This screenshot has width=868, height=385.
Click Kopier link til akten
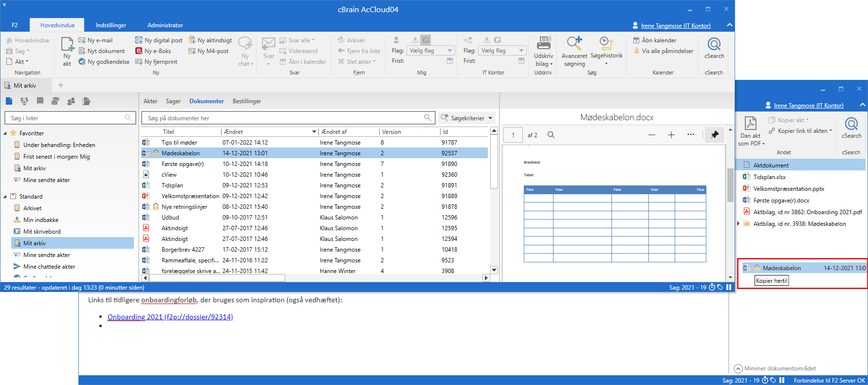tap(800, 131)
